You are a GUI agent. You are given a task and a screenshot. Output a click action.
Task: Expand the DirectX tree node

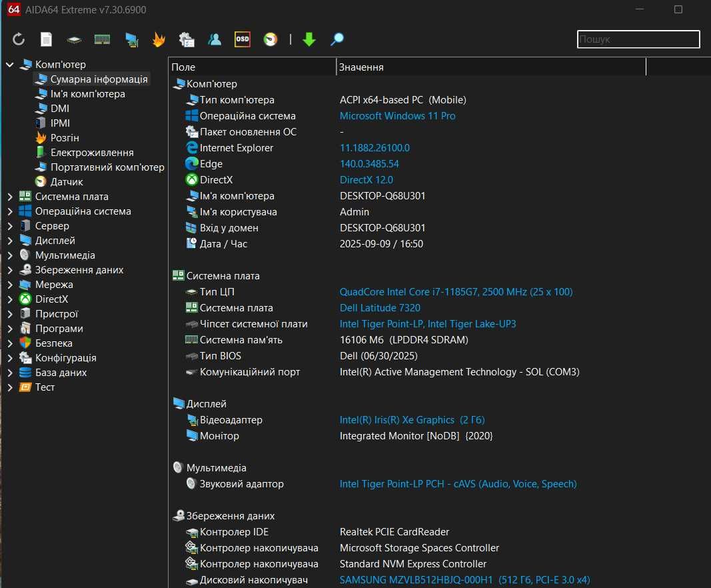9,299
